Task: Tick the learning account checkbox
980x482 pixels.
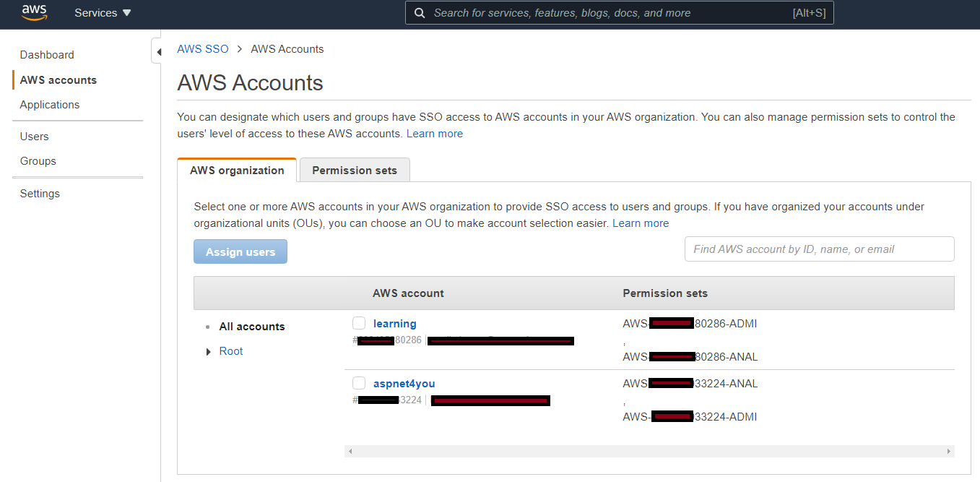Action: click(x=359, y=323)
